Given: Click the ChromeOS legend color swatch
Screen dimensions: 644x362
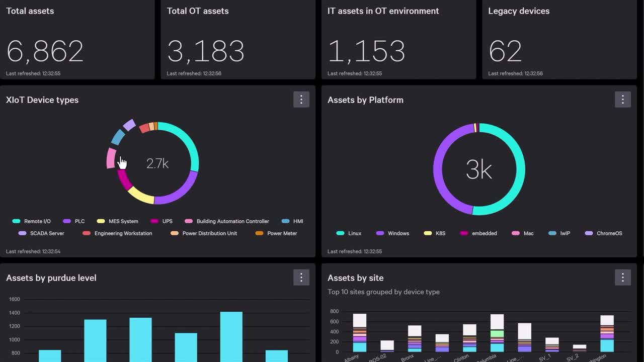Looking at the screenshot, I should [589, 233].
